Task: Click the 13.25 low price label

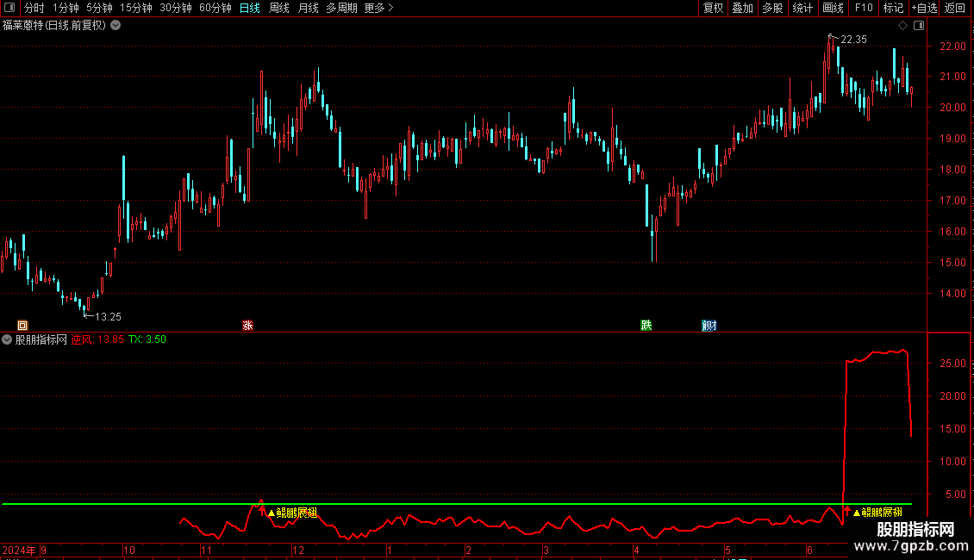Action: point(108,317)
